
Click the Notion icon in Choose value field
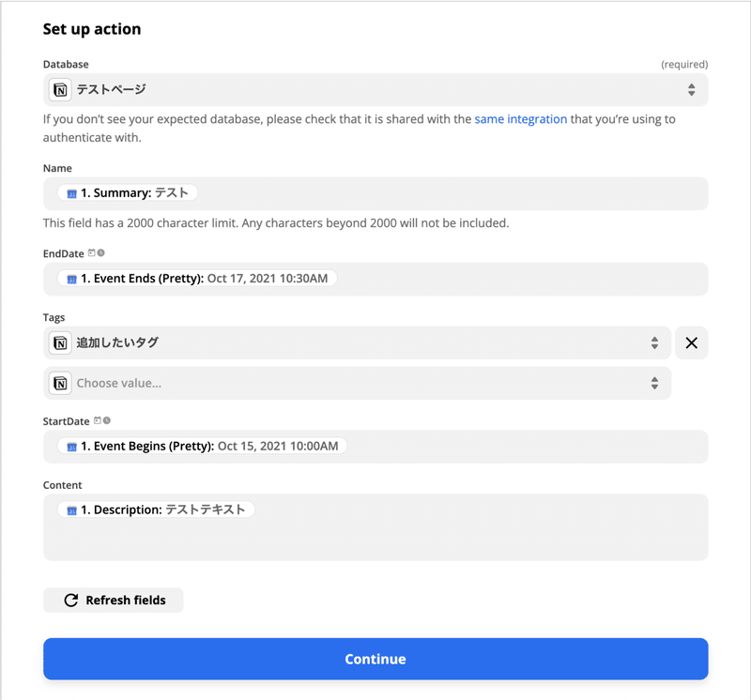pyautogui.click(x=61, y=383)
